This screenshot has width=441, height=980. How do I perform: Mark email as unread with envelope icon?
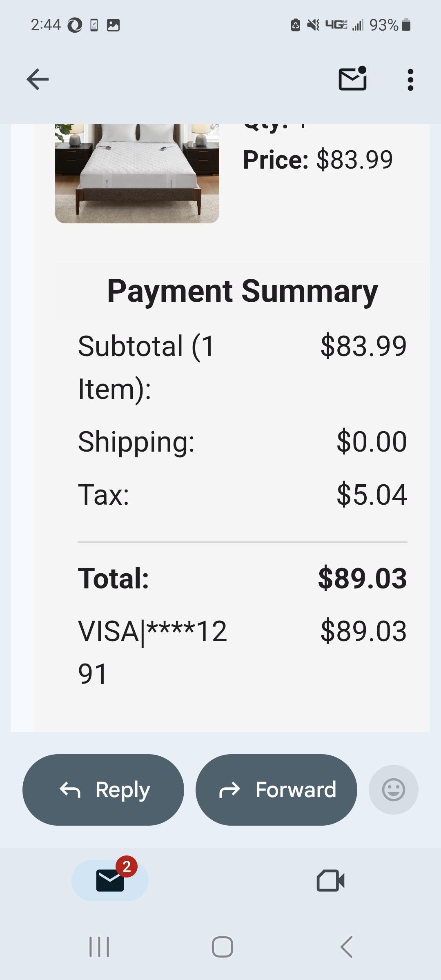point(353,78)
